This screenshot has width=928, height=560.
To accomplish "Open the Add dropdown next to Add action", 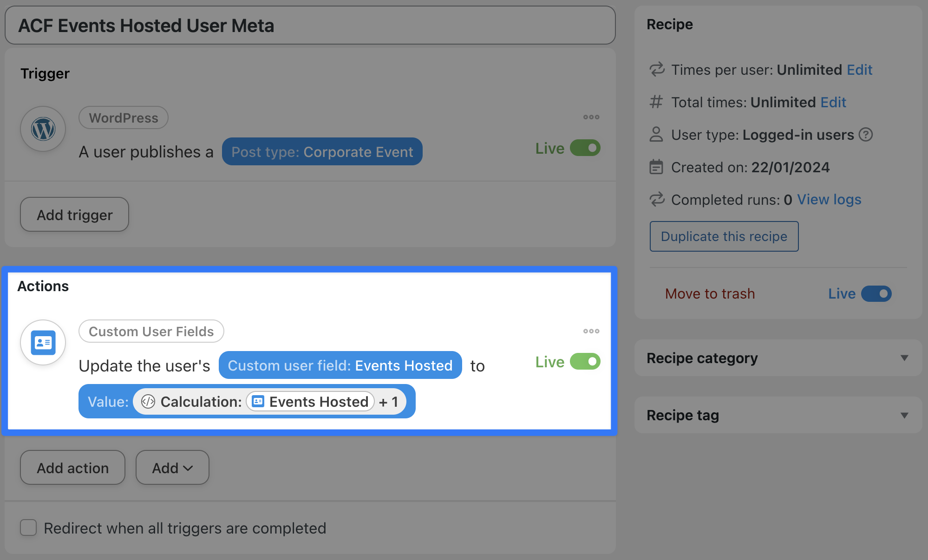I will 172,468.
